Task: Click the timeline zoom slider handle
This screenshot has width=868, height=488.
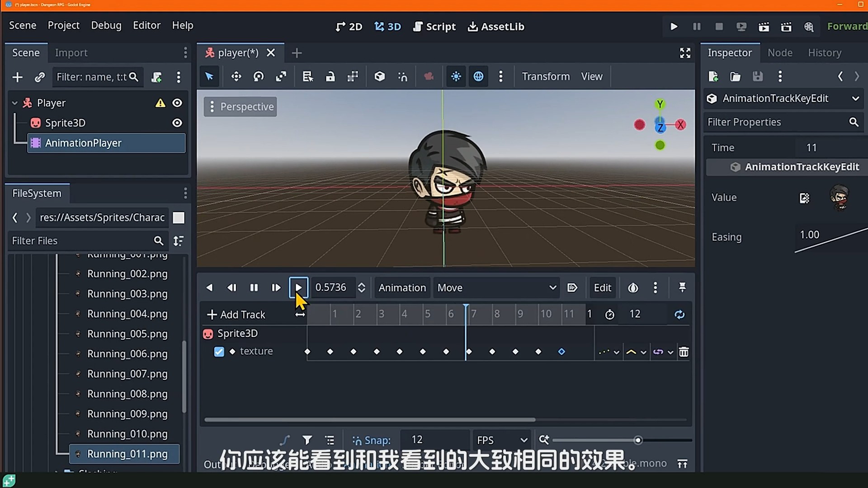Action: (x=638, y=440)
